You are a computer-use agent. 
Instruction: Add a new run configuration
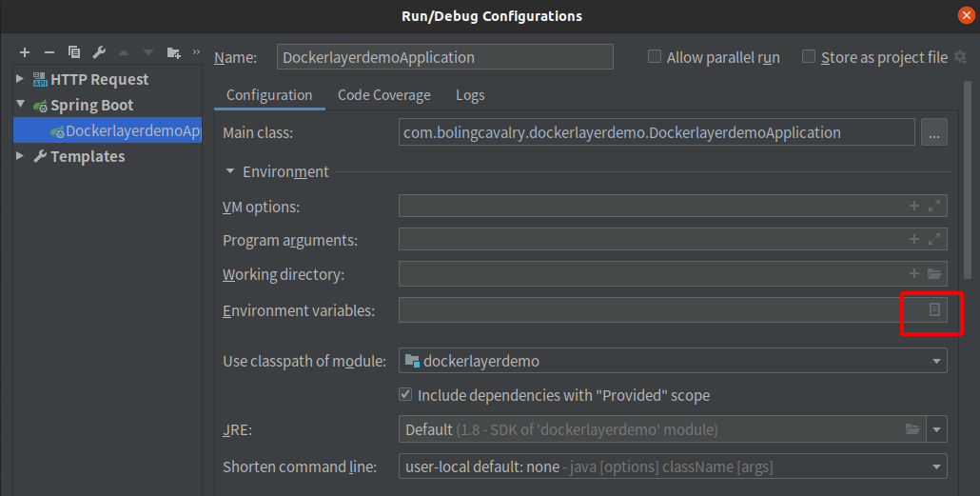(25, 52)
